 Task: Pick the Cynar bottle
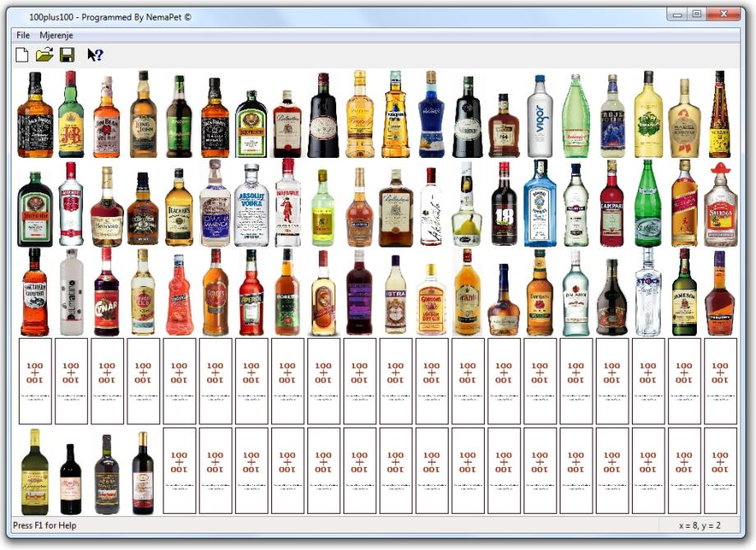coord(107,292)
